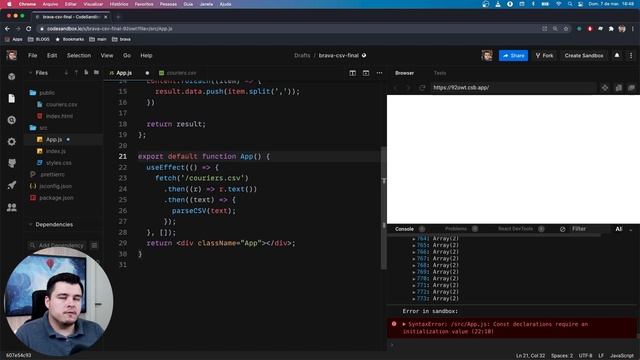Click the preview back arrow
The image size is (640, 360).
(x=395, y=88)
